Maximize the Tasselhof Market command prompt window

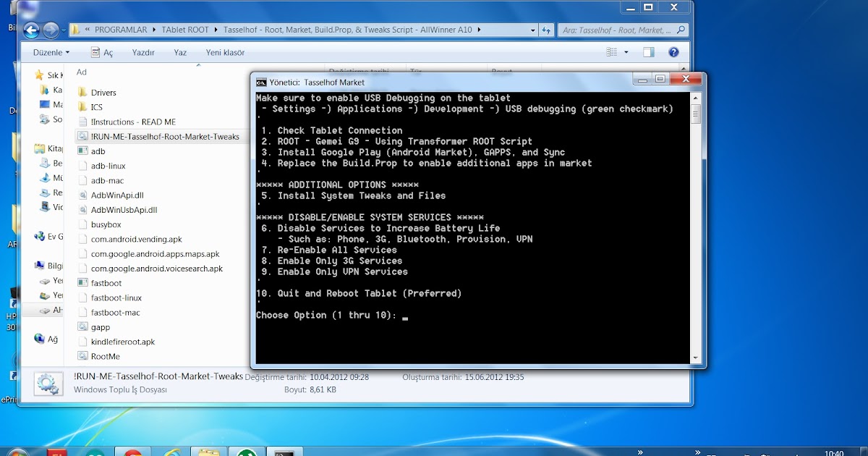point(660,79)
